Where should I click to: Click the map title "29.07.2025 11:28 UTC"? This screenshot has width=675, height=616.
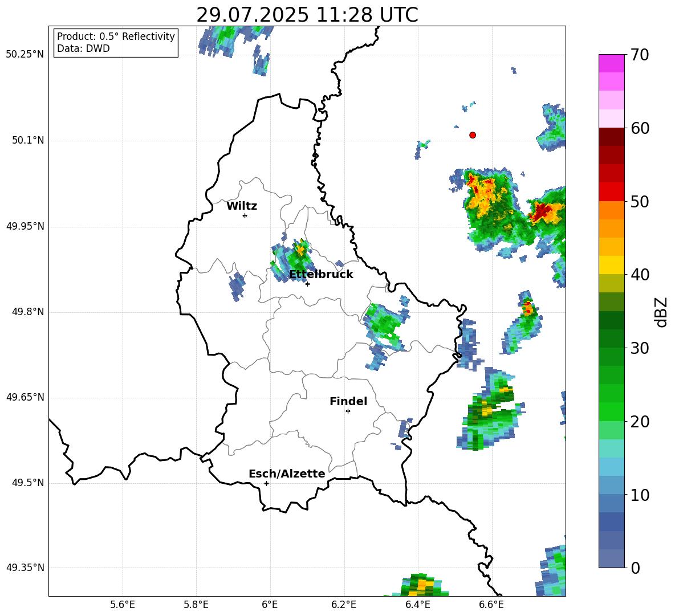[307, 15]
